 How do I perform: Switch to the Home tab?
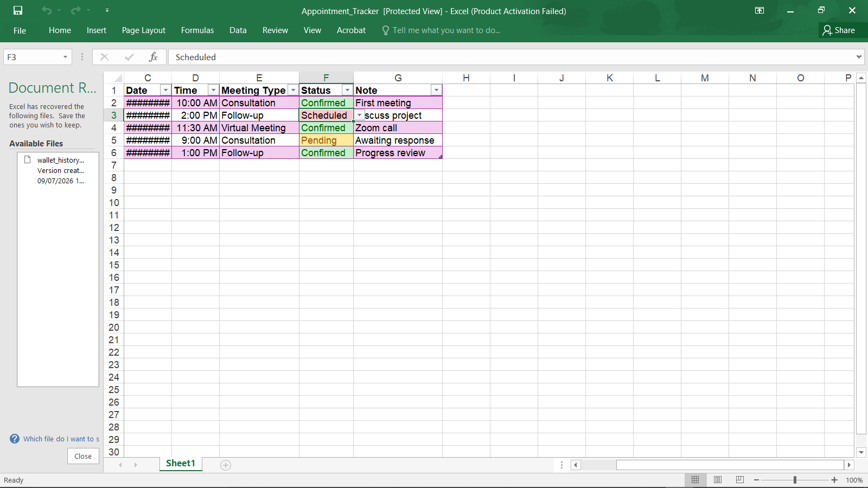[x=60, y=30]
